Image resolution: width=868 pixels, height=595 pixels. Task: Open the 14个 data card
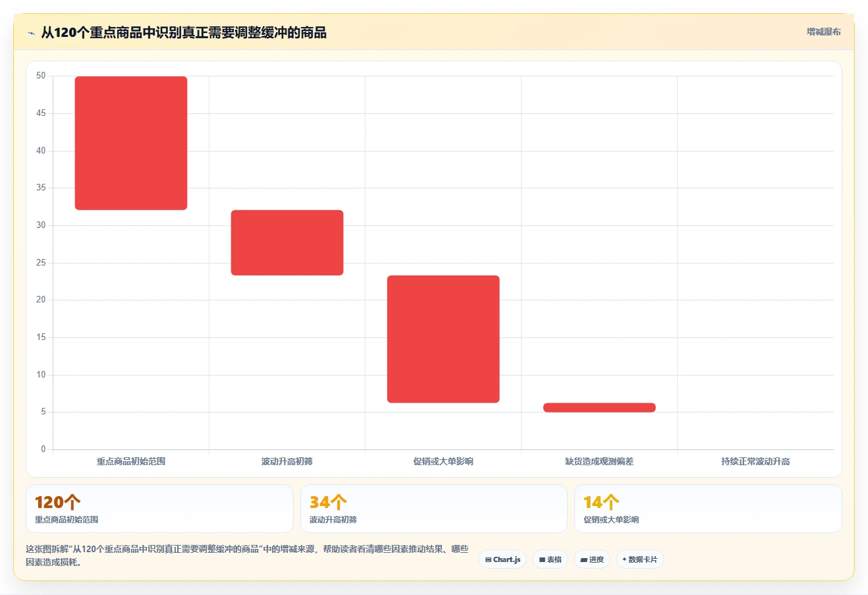point(708,509)
